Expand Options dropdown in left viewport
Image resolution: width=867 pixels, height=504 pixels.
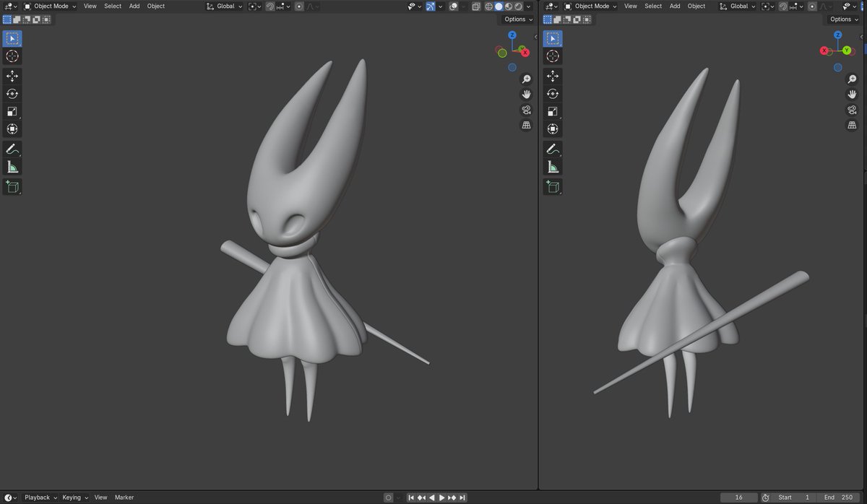519,19
